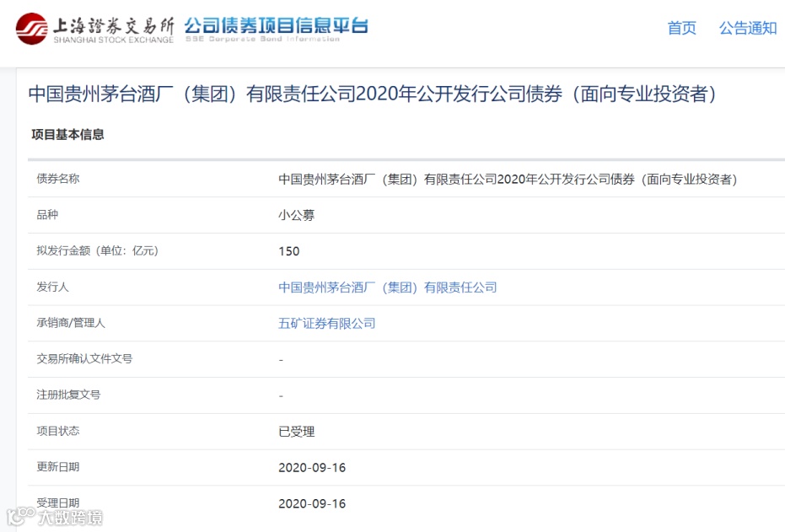Click the dash value for 注册批复文号
The image size is (785, 532).
281,396
